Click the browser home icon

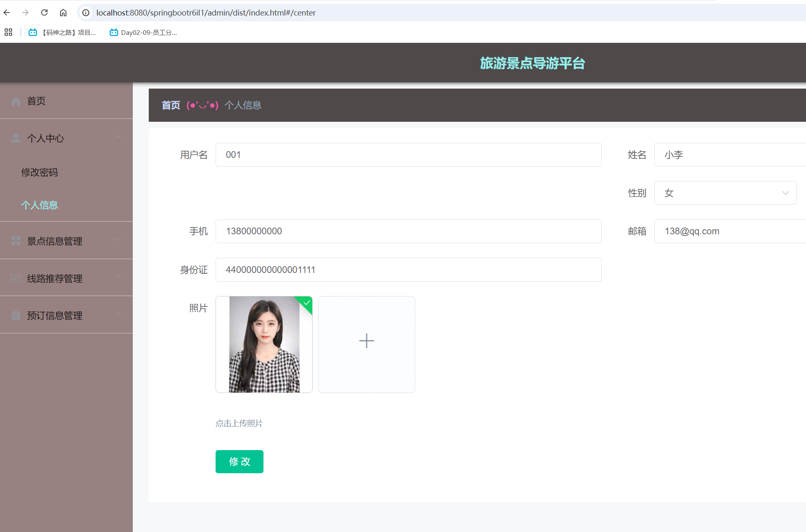pos(63,13)
